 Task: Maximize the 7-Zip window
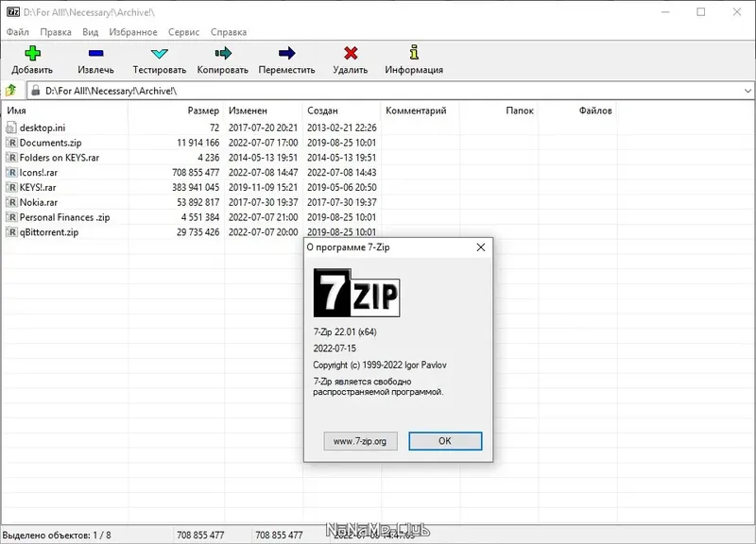click(x=701, y=12)
